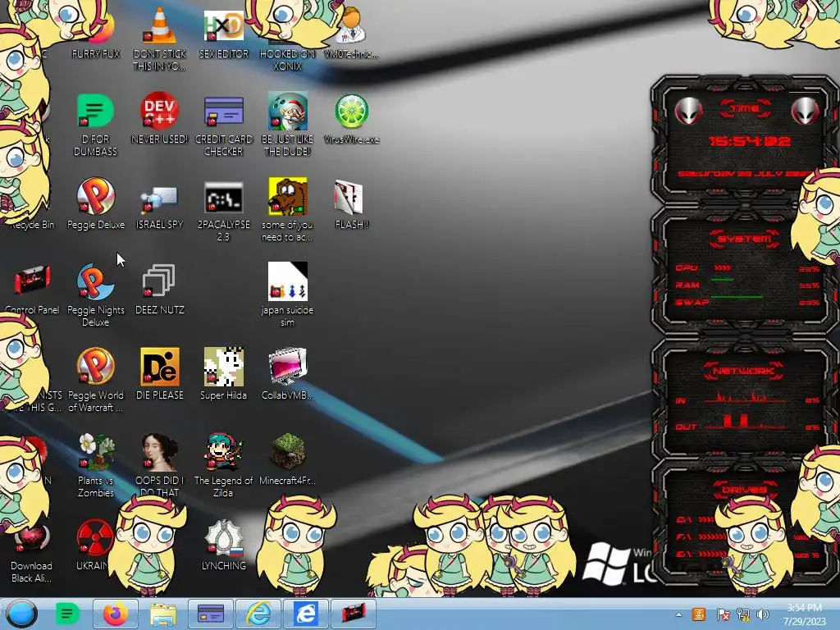840x630 pixels.
Task: Click the network OUT graph
Action: point(747,422)
